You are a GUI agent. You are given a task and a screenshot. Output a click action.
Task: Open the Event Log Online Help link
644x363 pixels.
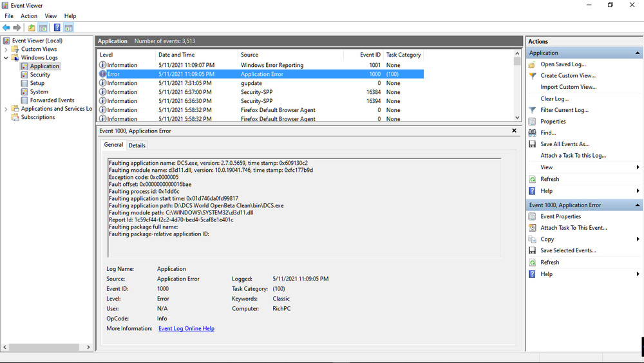coord(186,328)
